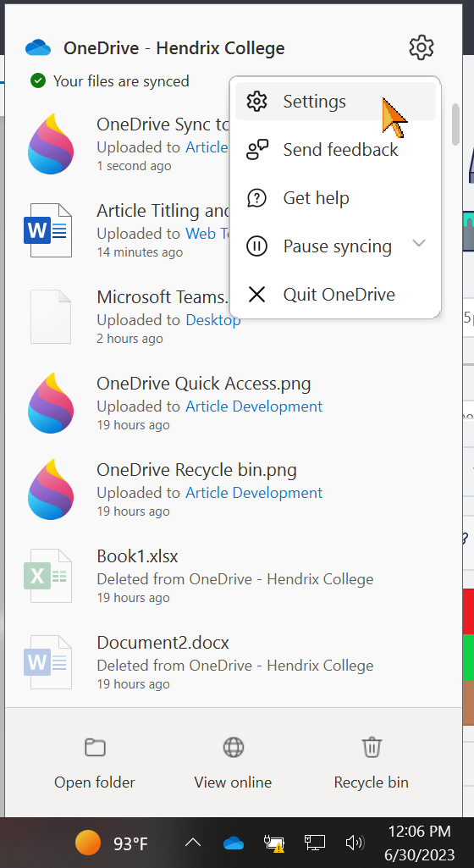This screenshot has width=474, height=868.
Task: Click the Book1.xlsx file name
Action: (137, 556)
